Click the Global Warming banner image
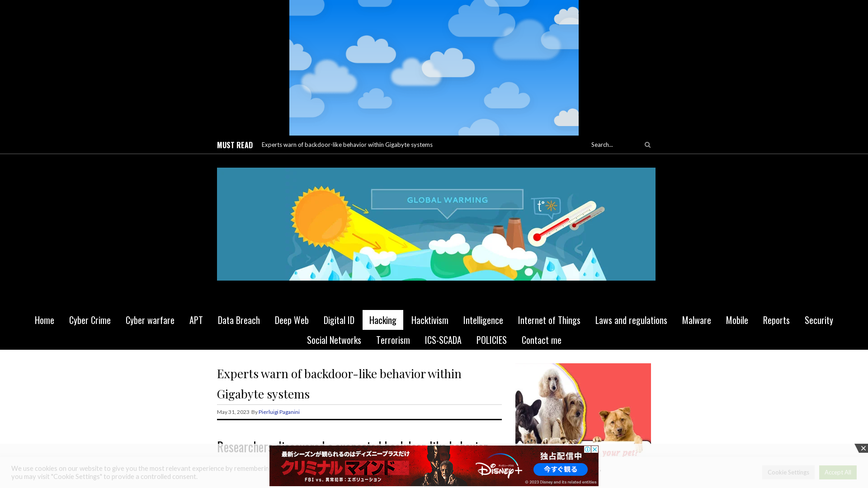 436,224
